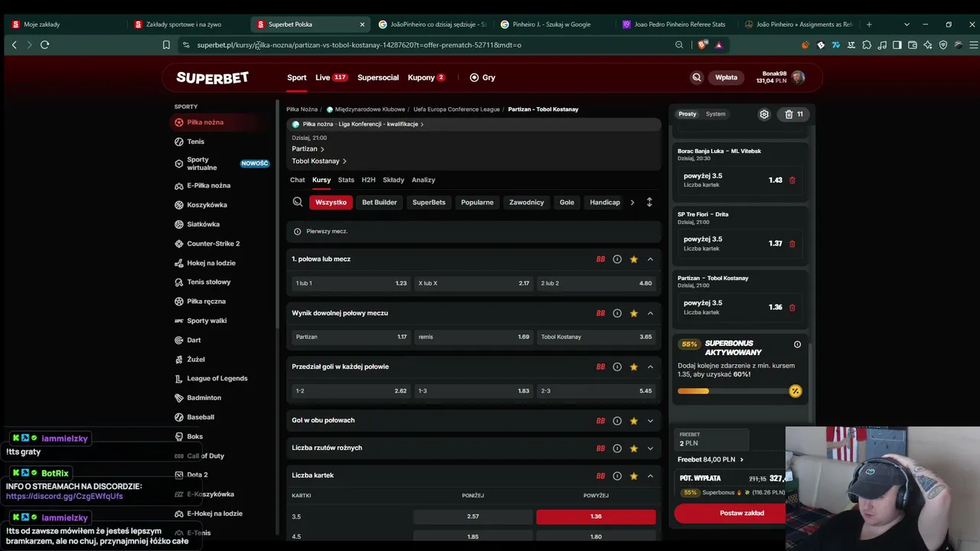
Task: Click the Superbonus progress bar
Action: [x=733, y=391]
